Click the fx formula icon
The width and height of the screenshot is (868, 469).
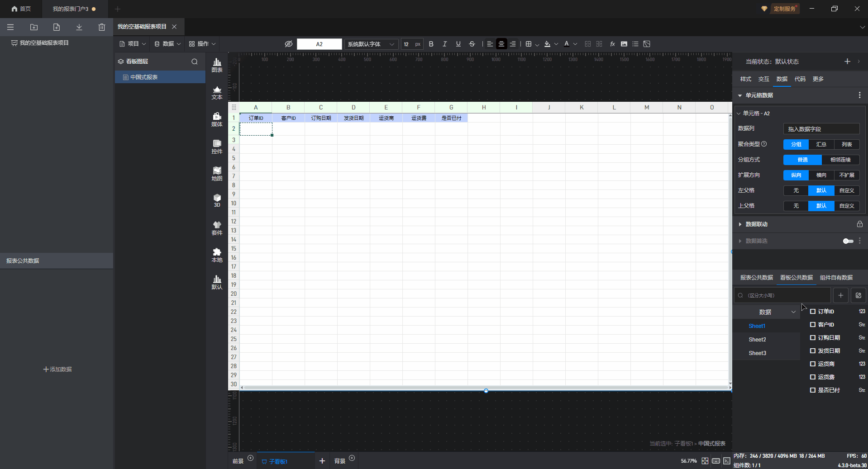pyautogui.click(x=612, y=44)
